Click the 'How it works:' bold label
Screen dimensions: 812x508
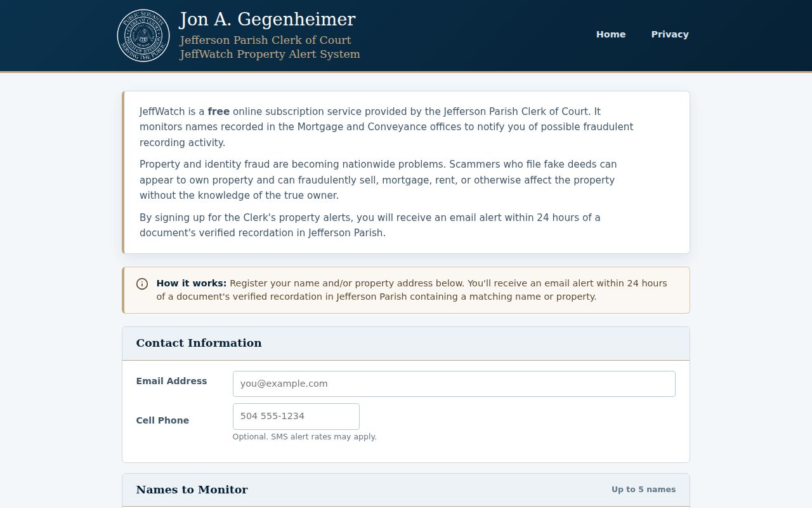point(192,283)
